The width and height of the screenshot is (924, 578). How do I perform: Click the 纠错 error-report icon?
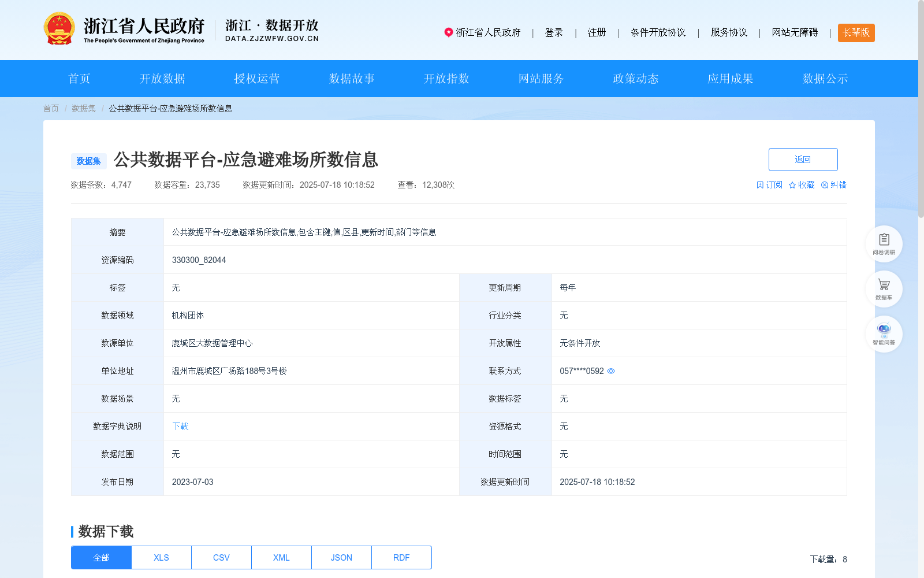(x=824, y=184)
